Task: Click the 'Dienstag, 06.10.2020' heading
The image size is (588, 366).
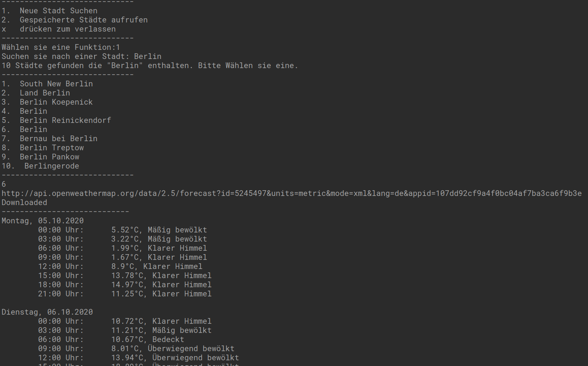Action: (x=47, y=312)
